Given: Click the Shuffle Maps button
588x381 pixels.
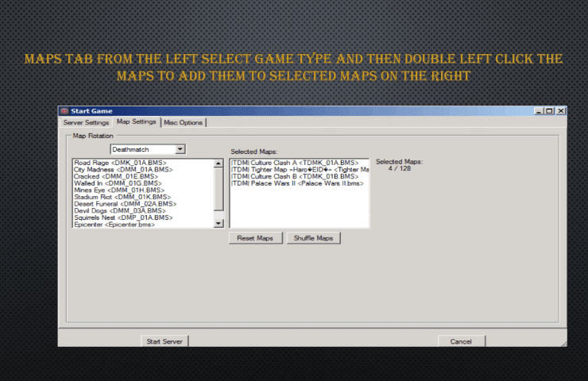Looking at the screenshot, I should (x=314, y=238).
